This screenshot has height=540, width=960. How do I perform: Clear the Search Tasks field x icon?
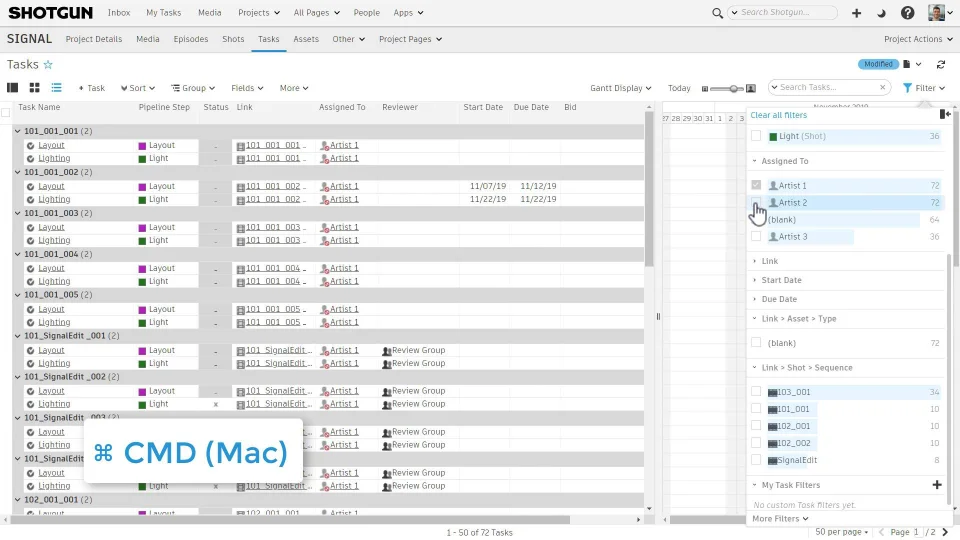[882, 88]
